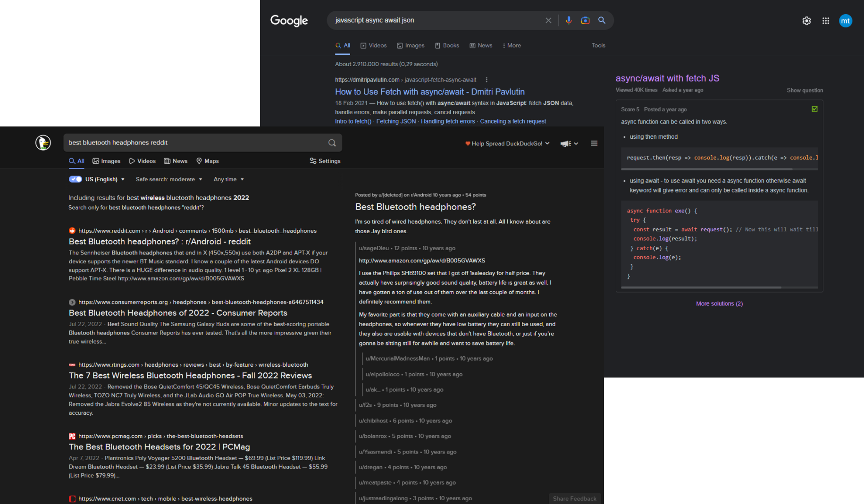Open options for dmitripavlutin.com result
Viewport: 864px width, 504px height.
coord(487,80)
